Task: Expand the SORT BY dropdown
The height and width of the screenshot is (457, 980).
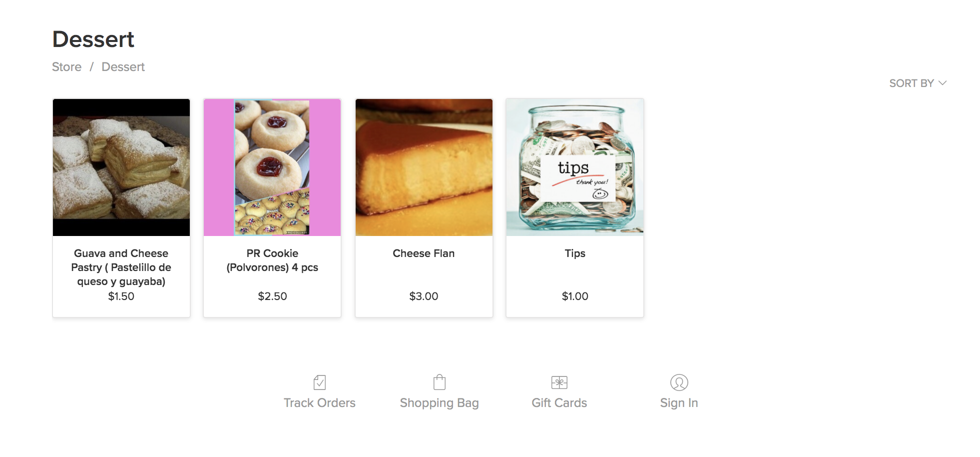Action: [x=918, y=83]
